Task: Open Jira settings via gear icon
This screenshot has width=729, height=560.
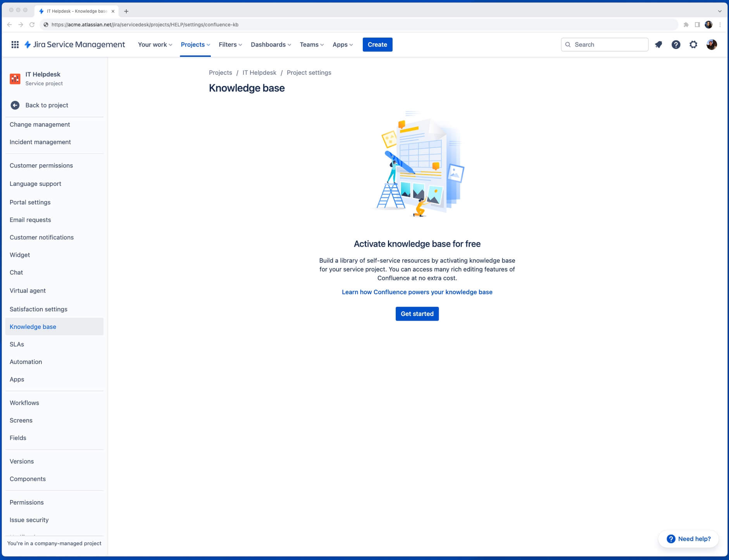Action: (x=693, y=45)
